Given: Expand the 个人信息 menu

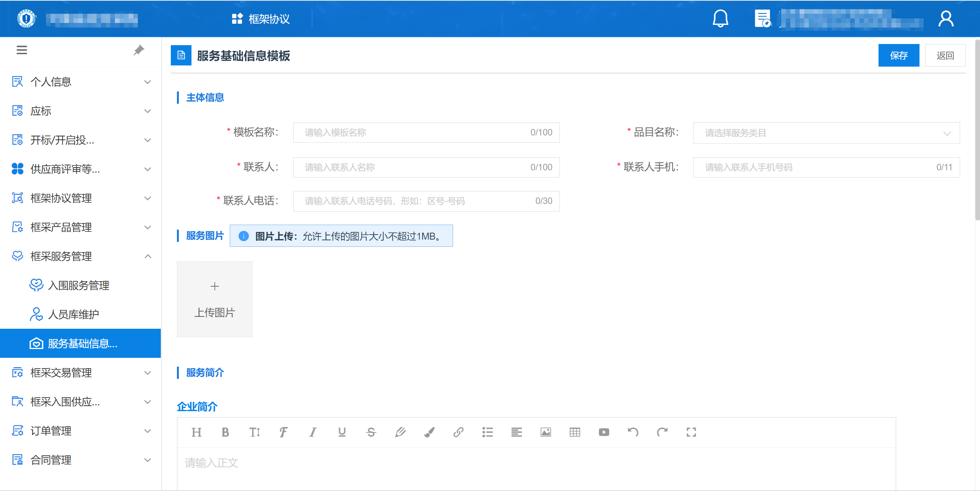Looking at the screenshot, I should pyautogui.click(x=80, y=82).
